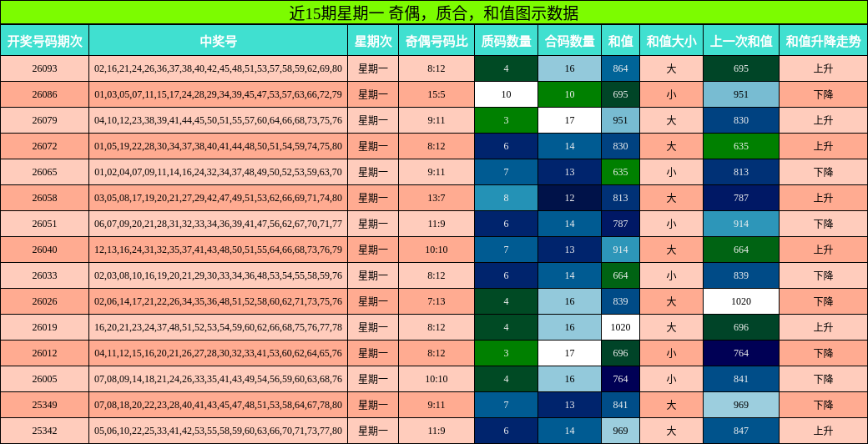Click the 开奖号码期次 column header

[x=45, y=40]
